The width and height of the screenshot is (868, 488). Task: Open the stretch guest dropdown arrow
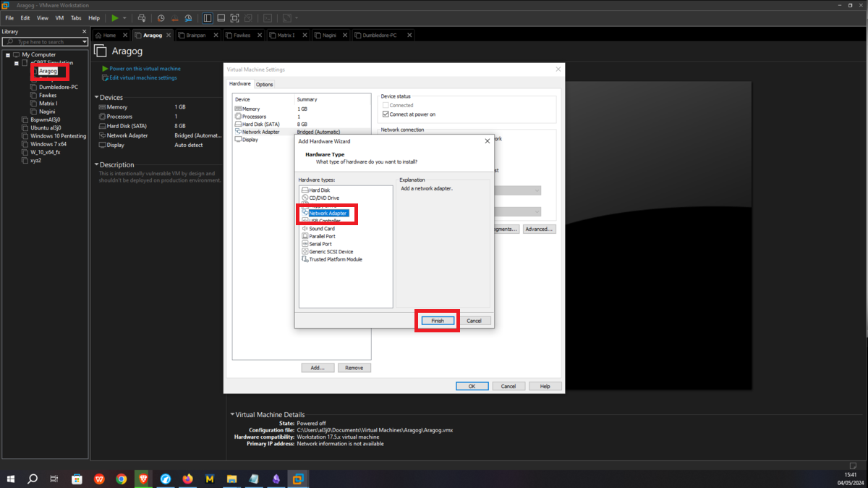(x=296, y=17)
